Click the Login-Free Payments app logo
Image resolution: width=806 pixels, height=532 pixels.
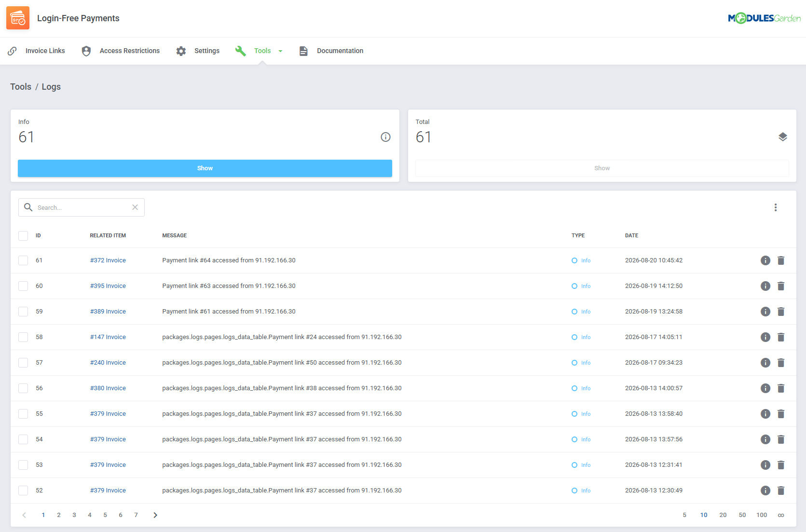click(x=18, y=18)
